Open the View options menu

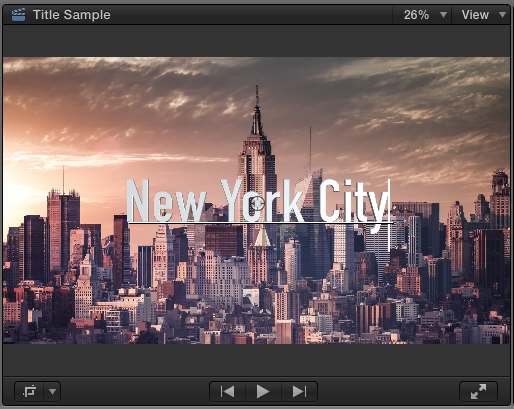(481, 15)
